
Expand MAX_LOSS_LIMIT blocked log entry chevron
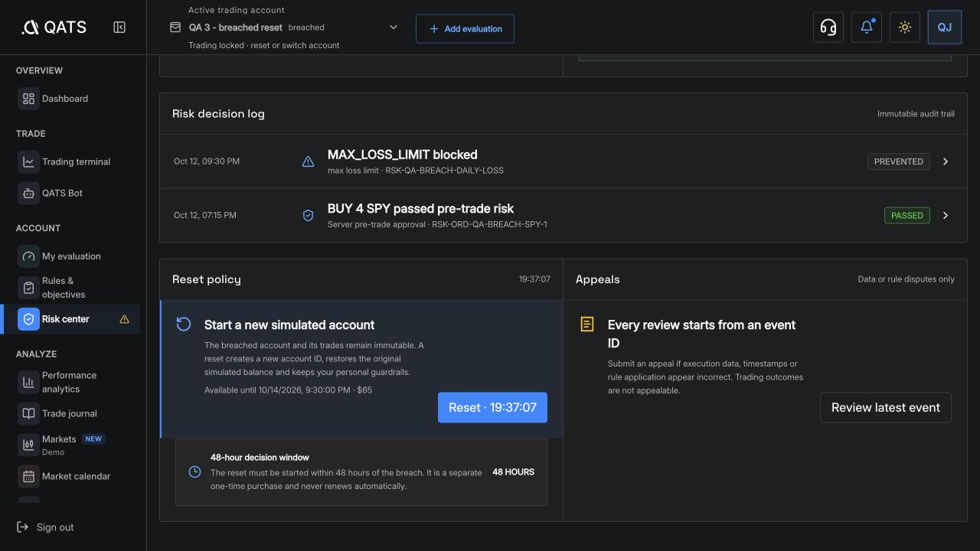(946, 161)
